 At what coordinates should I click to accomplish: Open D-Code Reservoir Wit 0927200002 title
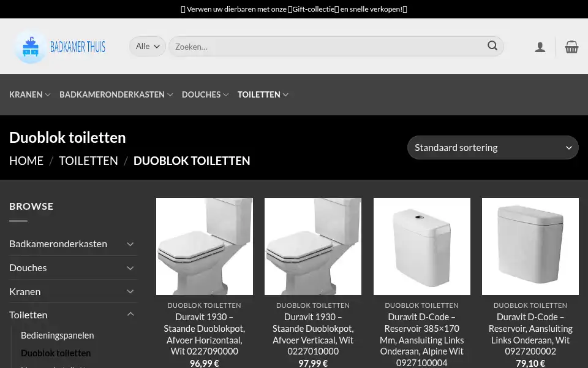(x=530, y=334)
